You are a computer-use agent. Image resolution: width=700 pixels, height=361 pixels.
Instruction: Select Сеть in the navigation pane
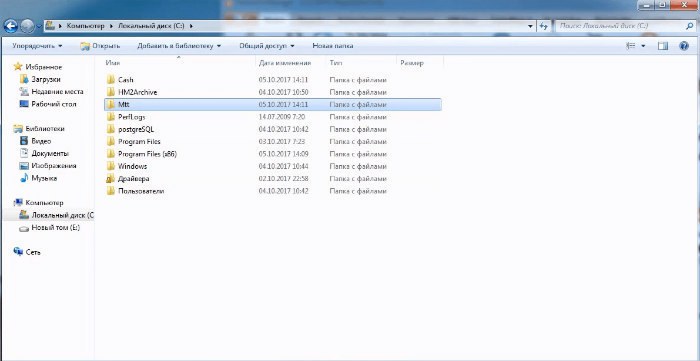28,252
